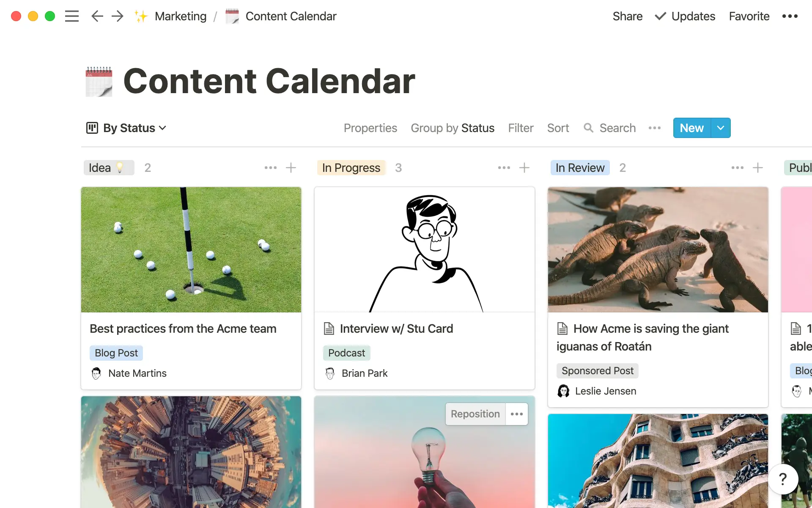Click the Share button
This screenshot has width=812, height=508.
click(627, 16)
